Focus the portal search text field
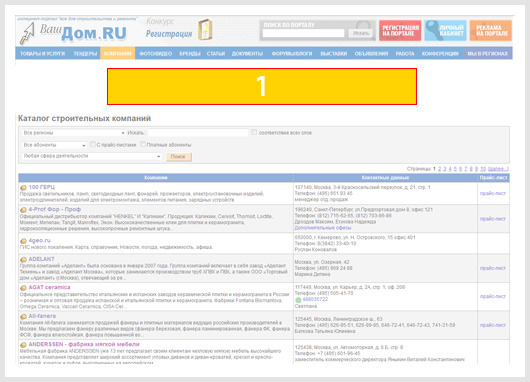530x382 pixels. 303,33
